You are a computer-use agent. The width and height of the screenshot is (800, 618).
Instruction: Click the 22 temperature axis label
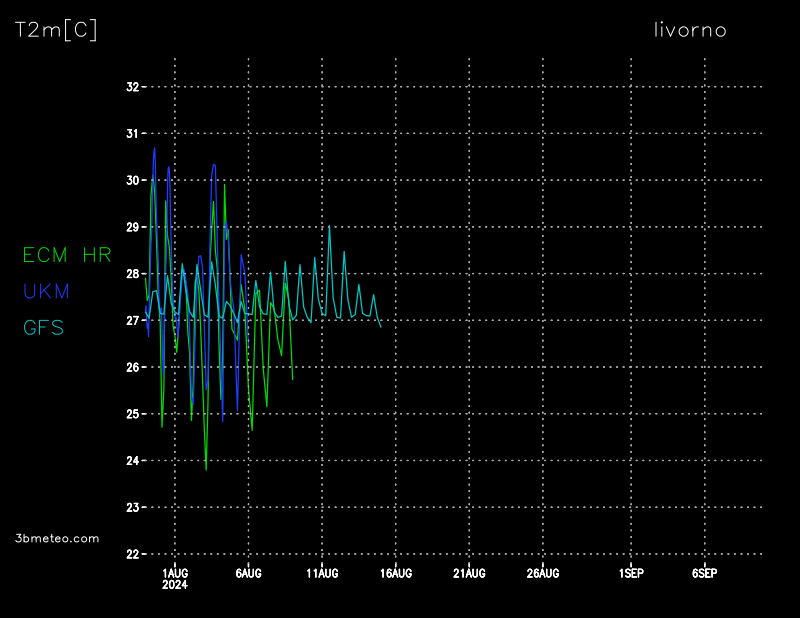pyautogui.click(x=132, y=554)
